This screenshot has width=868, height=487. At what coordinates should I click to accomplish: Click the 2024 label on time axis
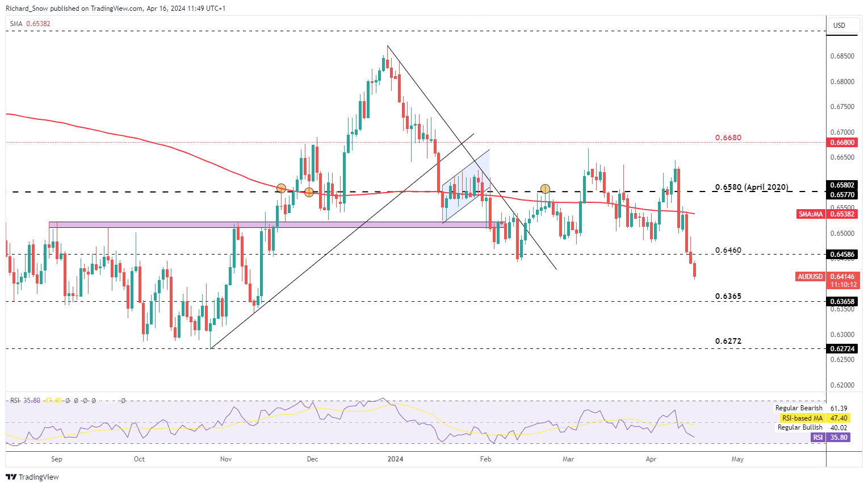tap(395, 459)
